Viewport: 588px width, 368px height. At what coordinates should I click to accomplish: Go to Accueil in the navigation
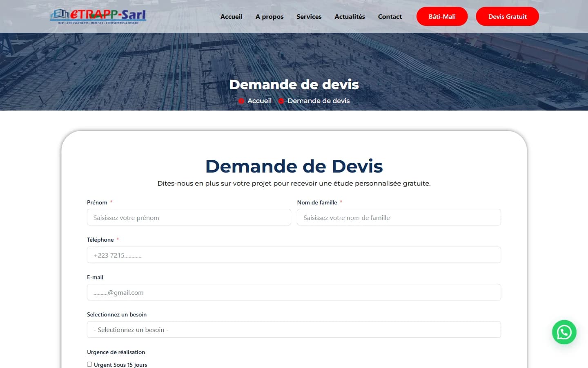232,16
